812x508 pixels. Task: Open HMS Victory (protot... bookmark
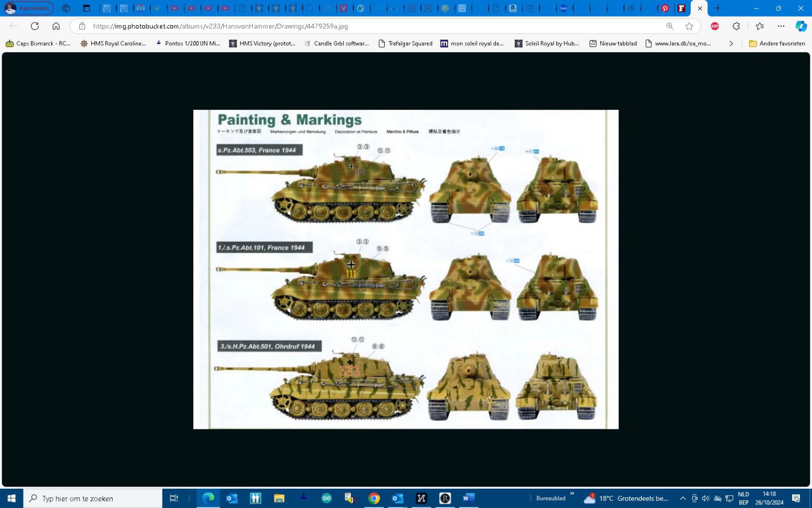[262, 44]
